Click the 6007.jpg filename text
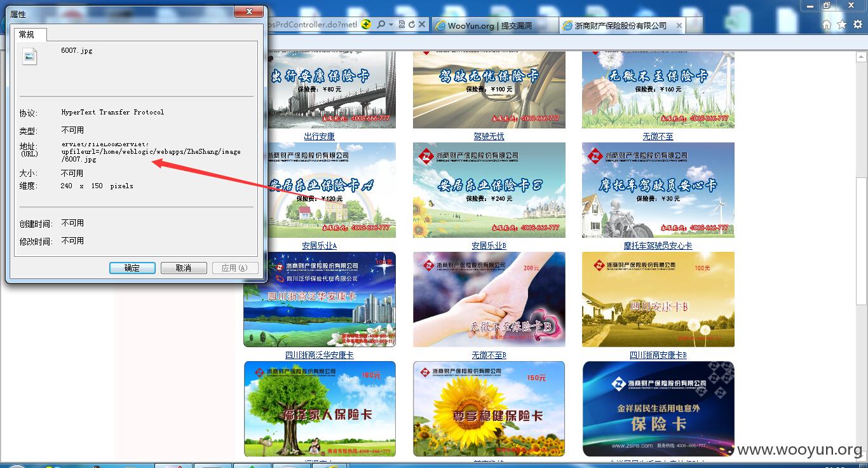 [77, 50]
